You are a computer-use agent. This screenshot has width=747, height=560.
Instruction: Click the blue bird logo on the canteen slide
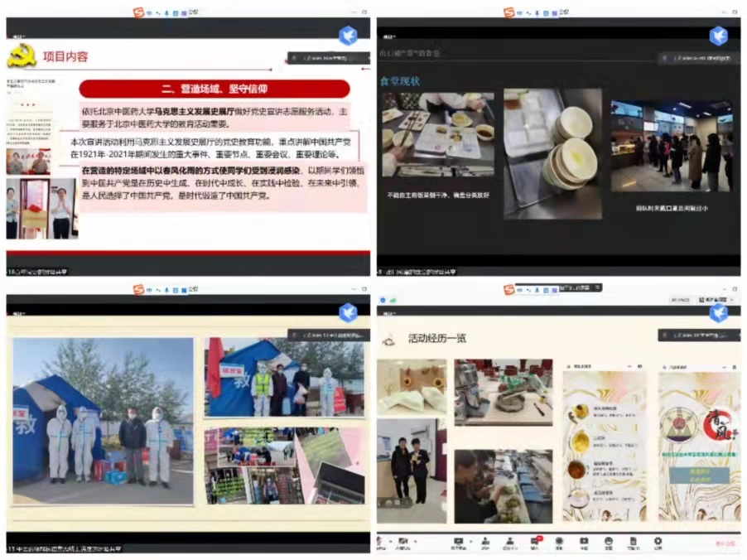pos(718,36)
